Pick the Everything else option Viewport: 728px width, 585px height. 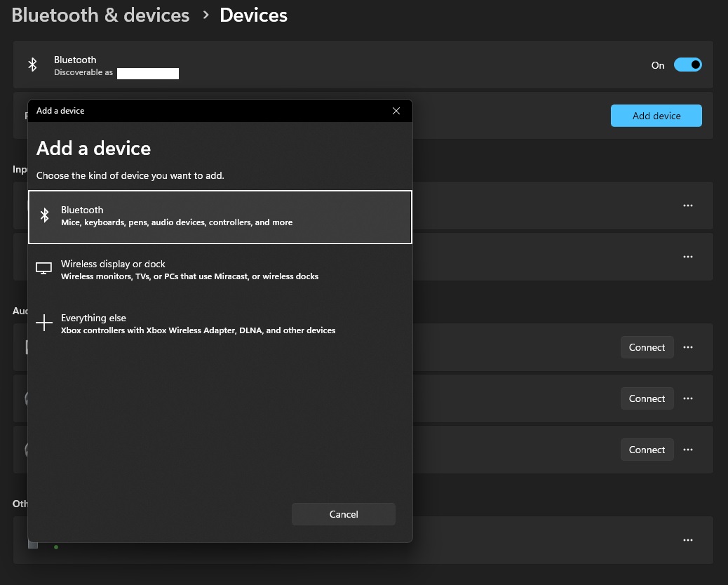[220, 323]
